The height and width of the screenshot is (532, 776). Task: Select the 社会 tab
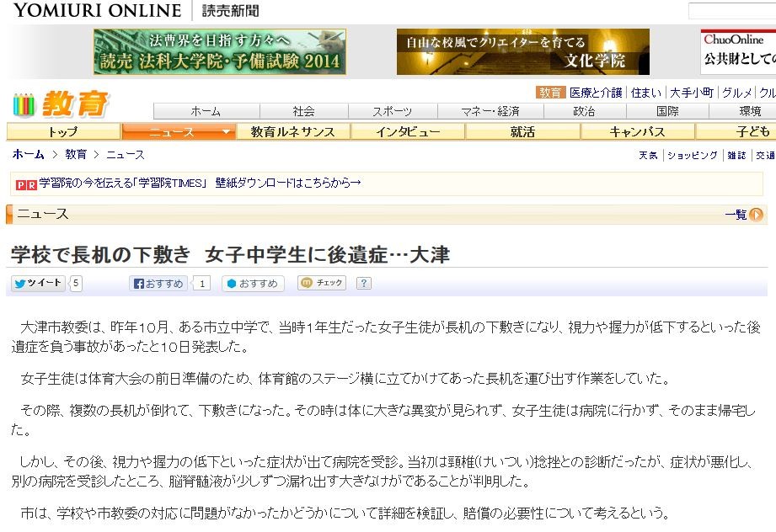click(304, 111)
